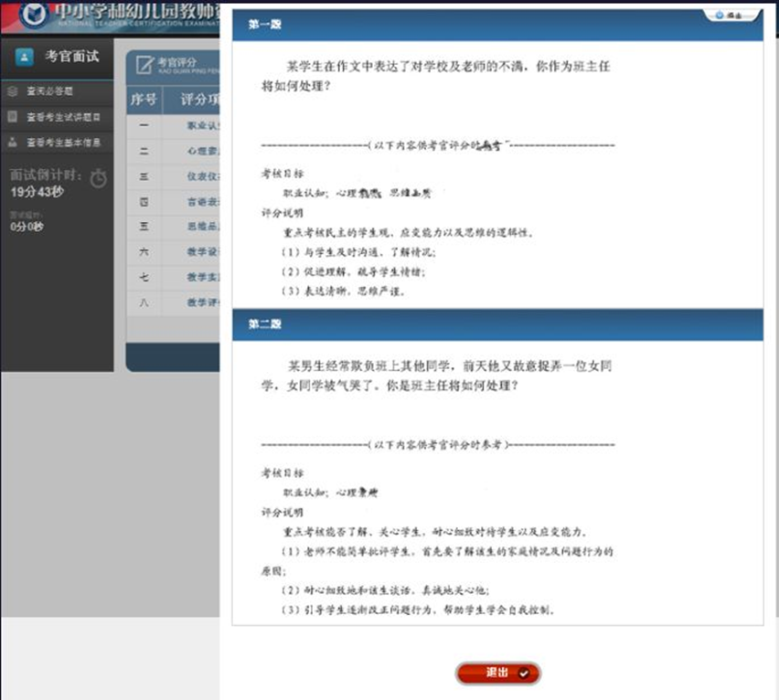779x700 pixels.
Task: Click the 考官评分 pencil edit icon
Action: [x=144, y=64]
